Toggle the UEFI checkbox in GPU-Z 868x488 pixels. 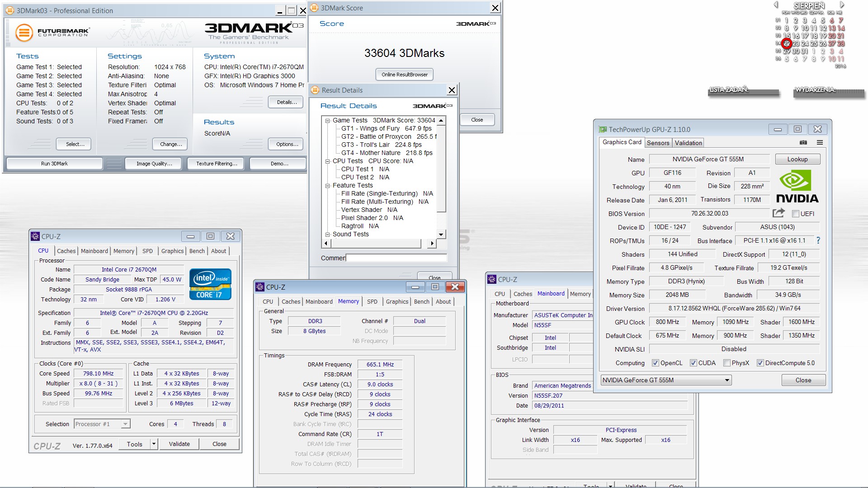[795, 214]
